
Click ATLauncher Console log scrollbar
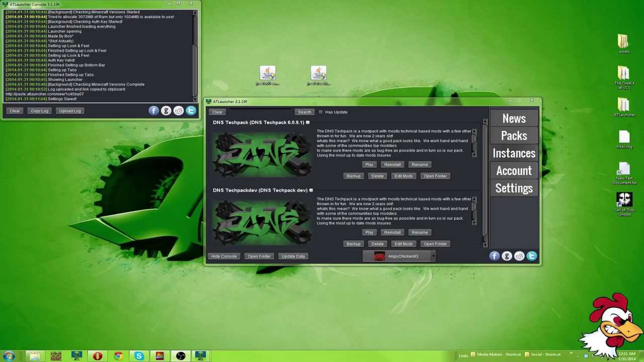[x=195, y=55]
